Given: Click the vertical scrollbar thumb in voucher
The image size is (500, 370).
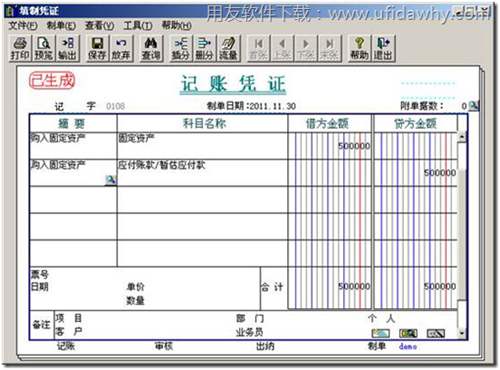Looking at the screenshot, I should (462, 235).
